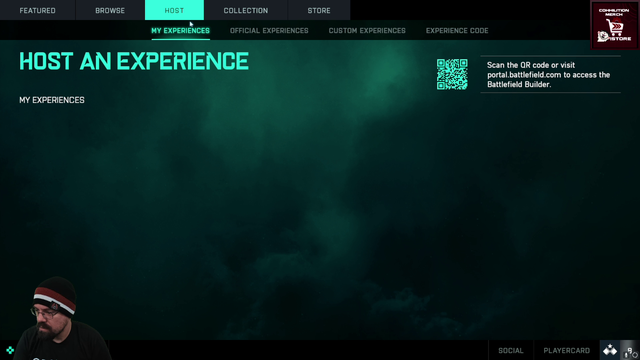Screen dimensions: 640x360
Task: Open the Featured tab
Action: click(x=38, y=10)
